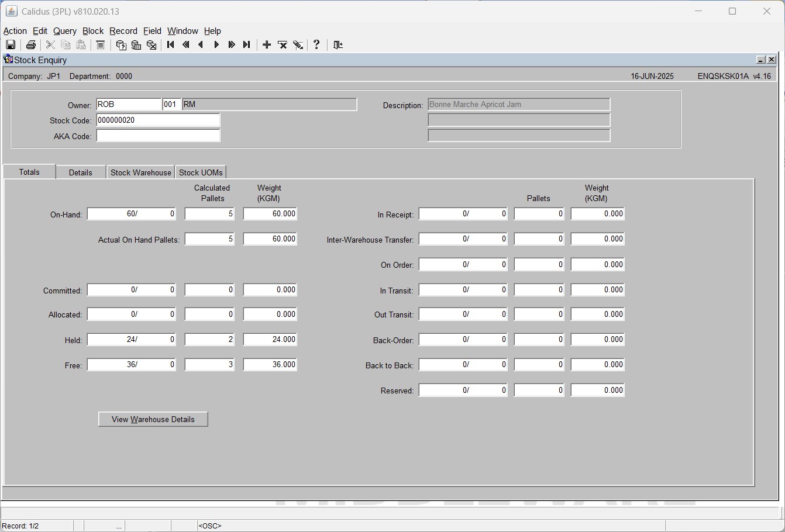Click the Allocated weight field 0.000
Screen dimensions: 785x532
pos(270,315)
